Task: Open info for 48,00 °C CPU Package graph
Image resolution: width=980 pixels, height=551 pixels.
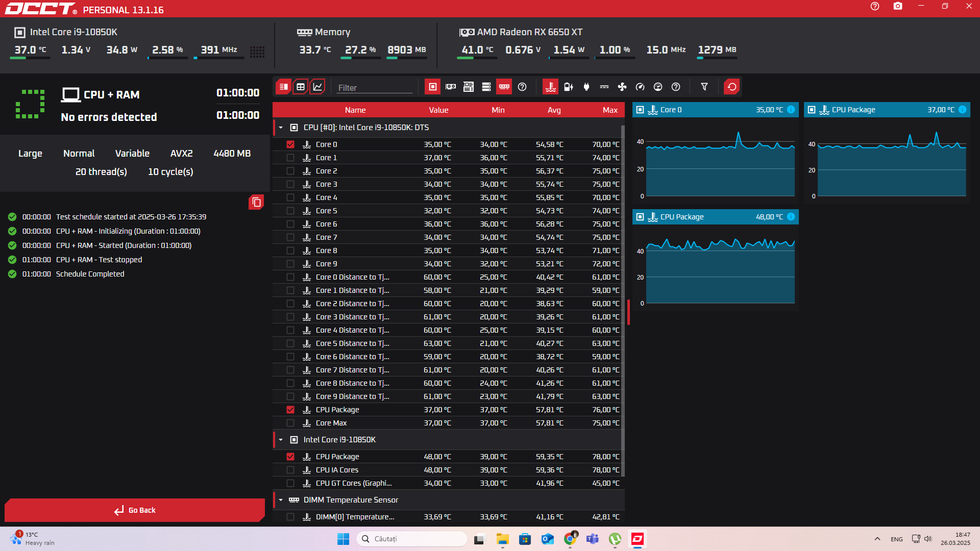Action: 791,217
